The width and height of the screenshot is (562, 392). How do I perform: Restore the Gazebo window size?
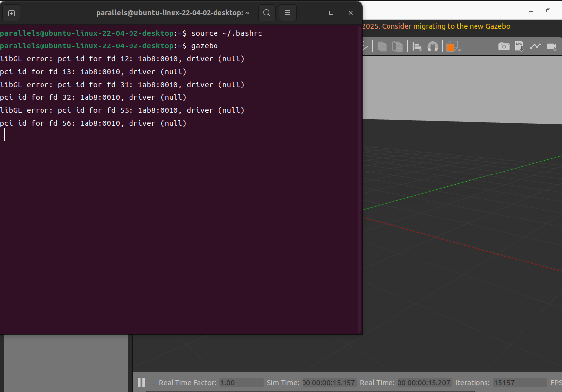click(548, 10)
